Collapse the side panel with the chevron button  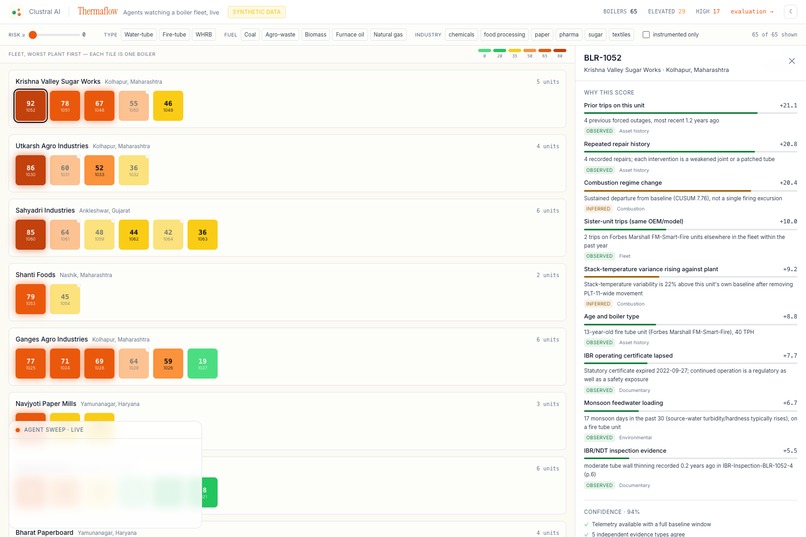pyautogui.click(x=791, y=11)
